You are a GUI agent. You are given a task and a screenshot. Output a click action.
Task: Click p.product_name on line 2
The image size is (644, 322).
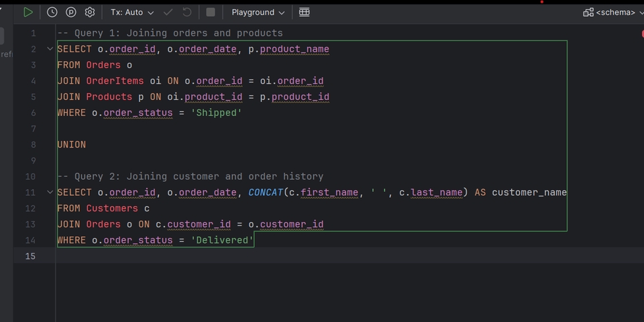(288, 49)
